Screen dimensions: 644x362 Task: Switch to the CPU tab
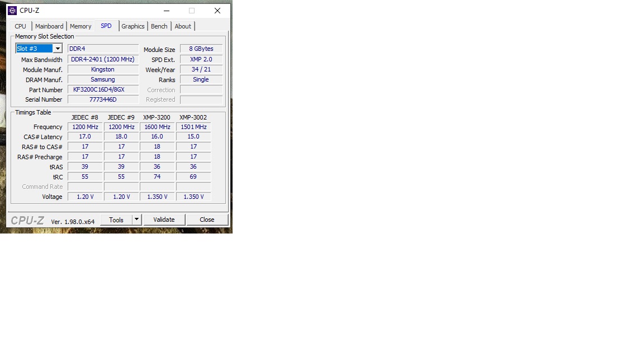click(x=21, y=26)
